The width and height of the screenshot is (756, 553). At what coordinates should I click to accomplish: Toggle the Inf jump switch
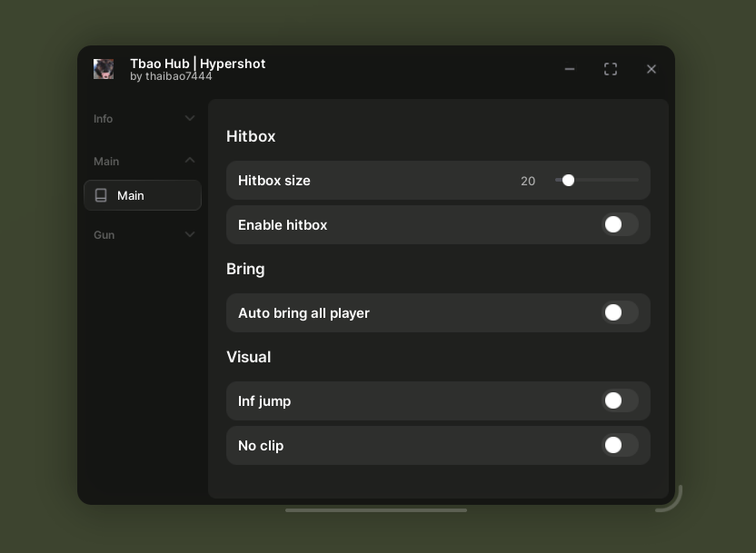click(620, 400)
